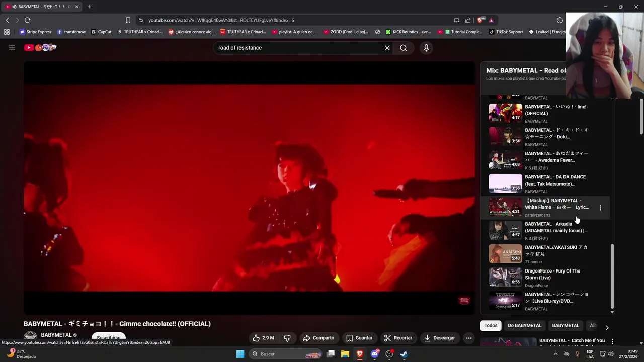This screenshot has height=362, width=644.
Task: Click the taskbar Buscar search box
Action: (x=286, y=354)
